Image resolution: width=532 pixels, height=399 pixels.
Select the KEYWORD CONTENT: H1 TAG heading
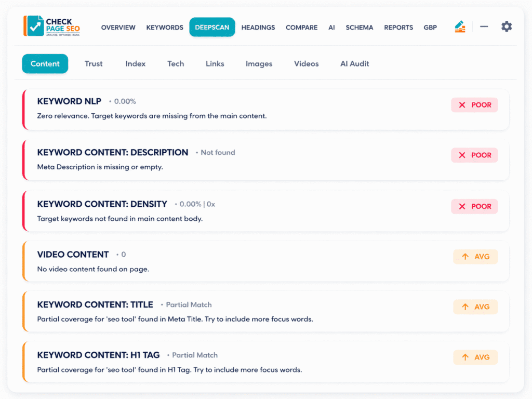(x=98, y=355)
